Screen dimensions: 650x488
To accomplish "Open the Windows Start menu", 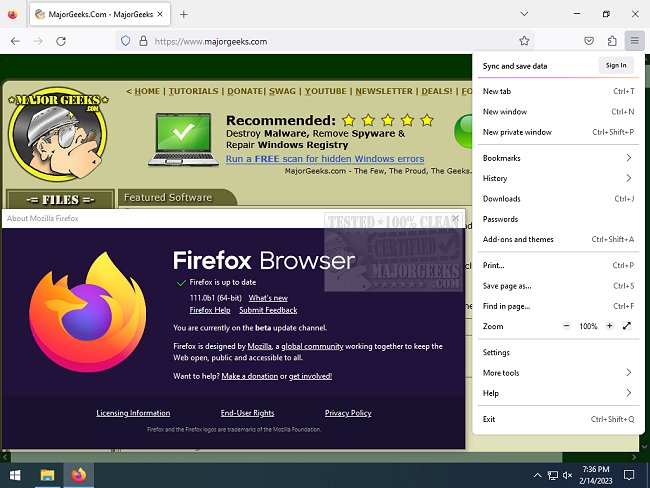I will [x=15, y=475].
